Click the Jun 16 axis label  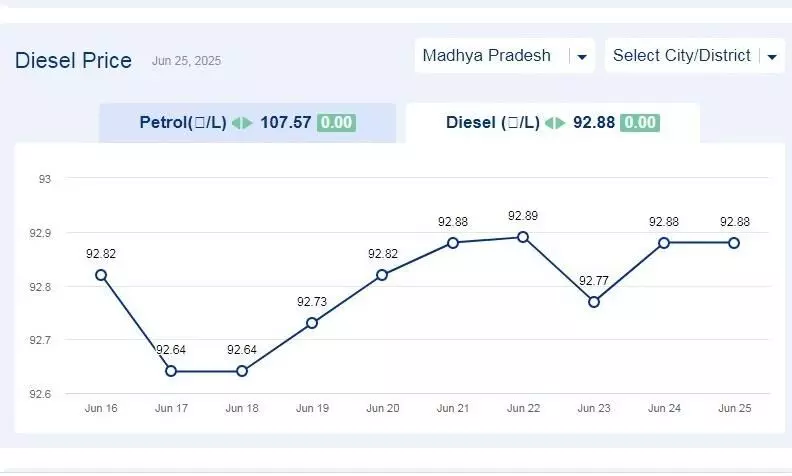click(x=101, y=408)
